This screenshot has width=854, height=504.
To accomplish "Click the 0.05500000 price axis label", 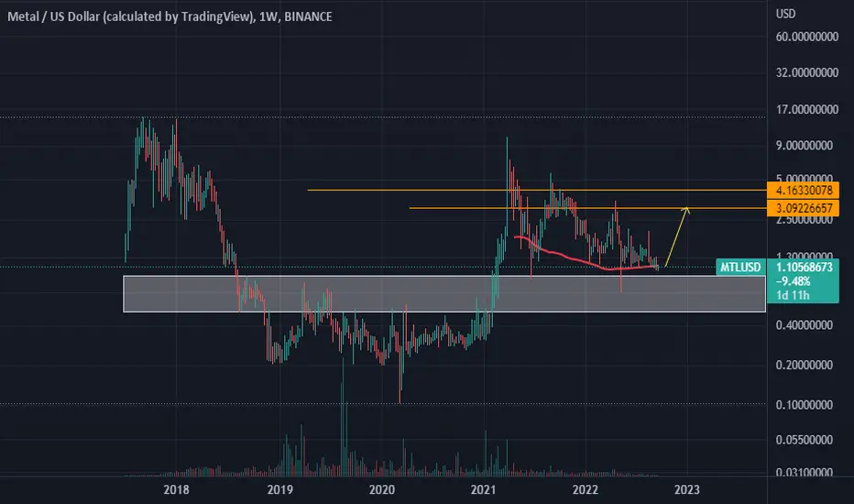I will point(805,440).
